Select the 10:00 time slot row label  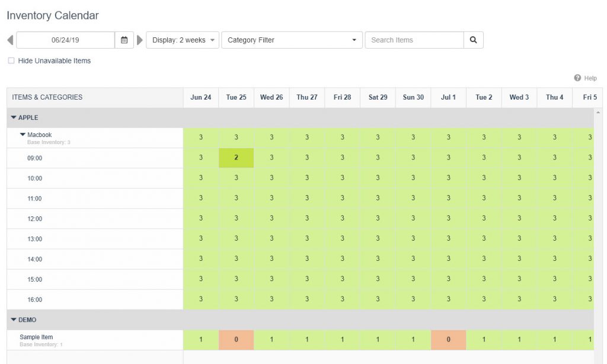tap(34, 178)
